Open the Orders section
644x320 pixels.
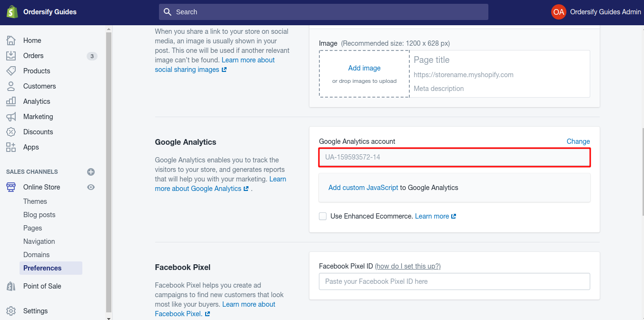click(x=33, y=56)
